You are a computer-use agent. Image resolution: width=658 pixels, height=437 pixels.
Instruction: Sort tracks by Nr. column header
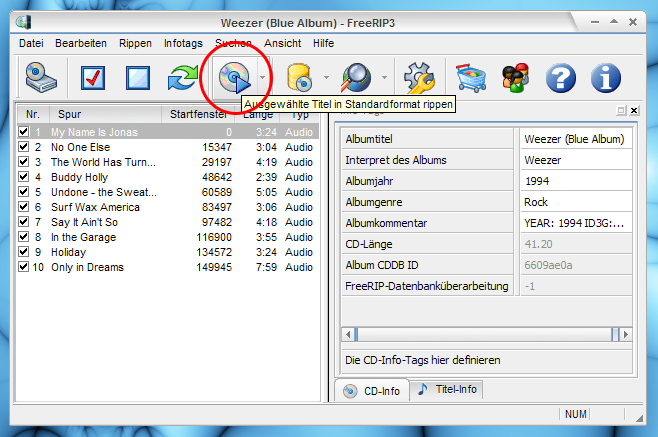click(33, 114)
